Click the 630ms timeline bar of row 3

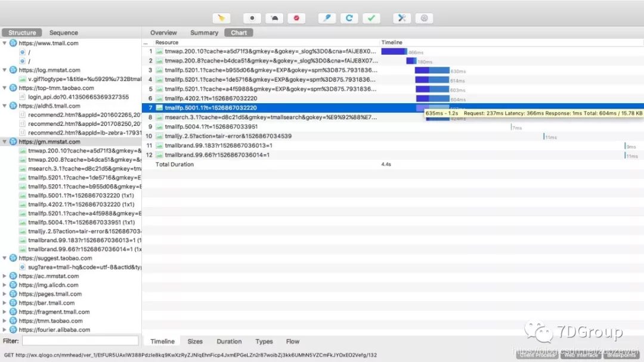point(432,70)
